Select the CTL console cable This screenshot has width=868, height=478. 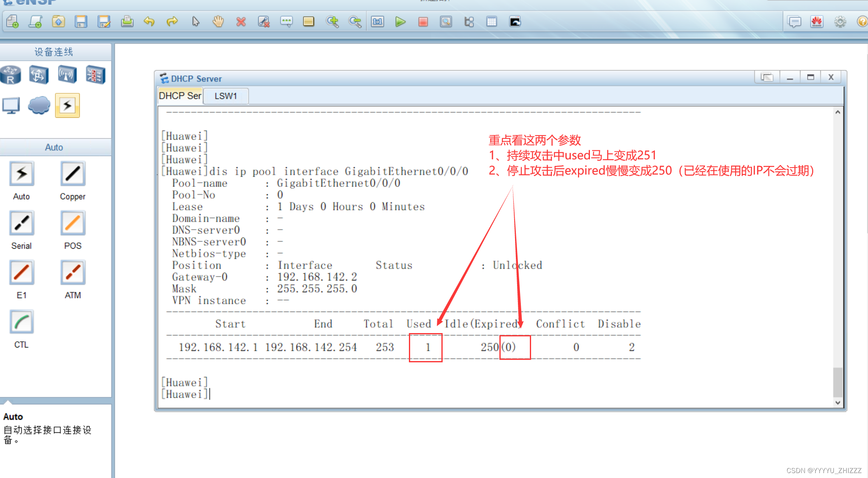click(x=21, y=322)
